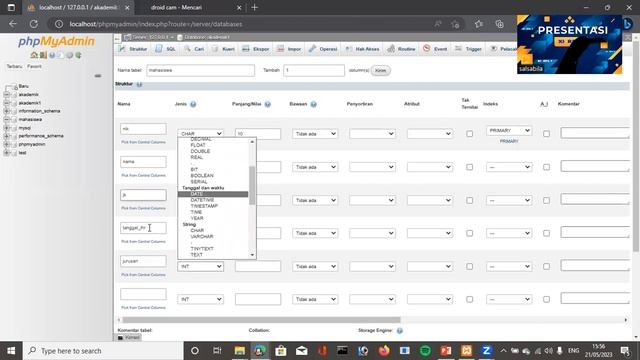
Task: Open browser Collections icon
Action: point(499,24)
